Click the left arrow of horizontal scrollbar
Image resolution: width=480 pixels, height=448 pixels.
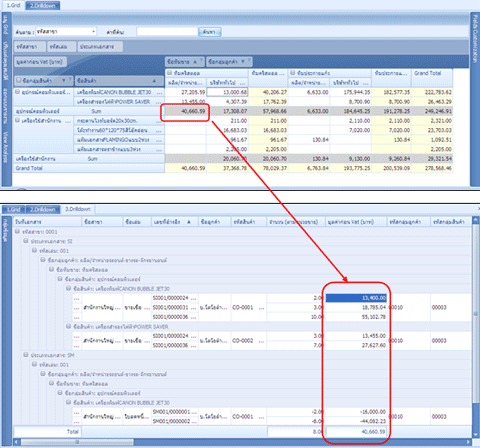pos(16,442)
